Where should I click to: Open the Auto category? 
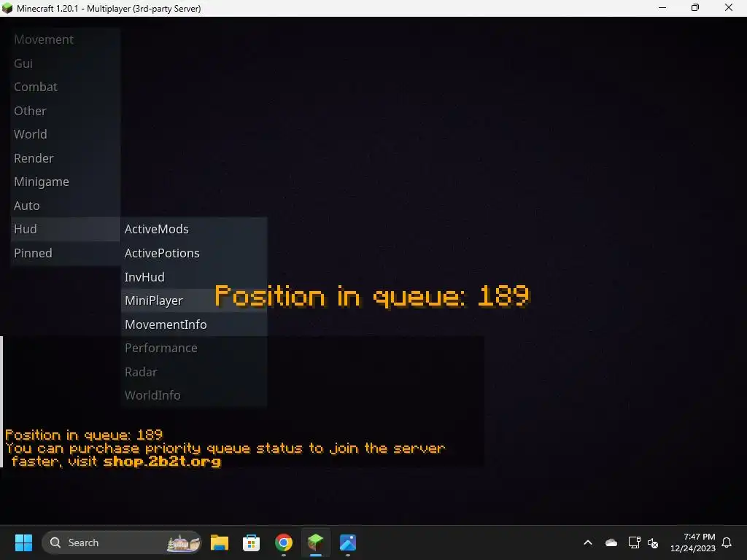click(x=65, y=206)
